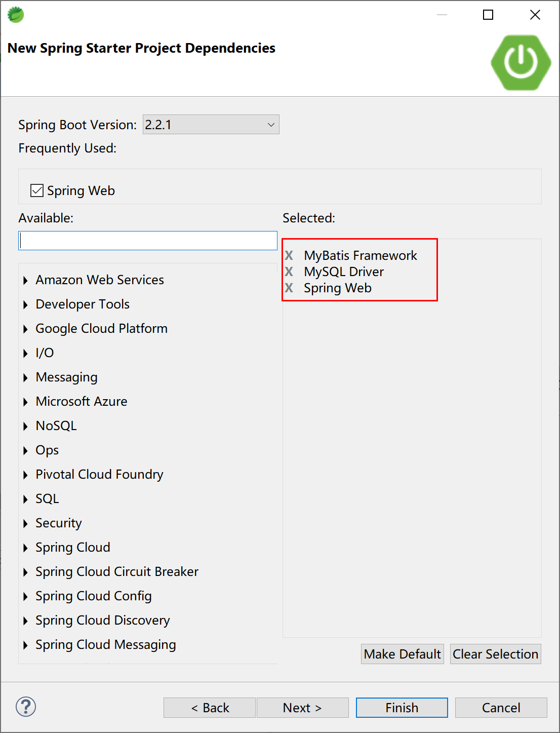Remove MySQL Driver using its X icon
The image size is (560, 733).
289,272
